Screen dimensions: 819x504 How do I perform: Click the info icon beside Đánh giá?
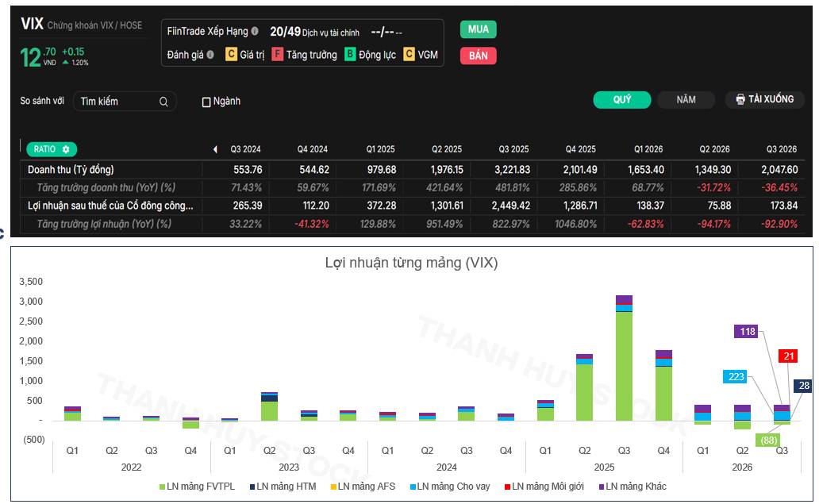tap(210, 54)
